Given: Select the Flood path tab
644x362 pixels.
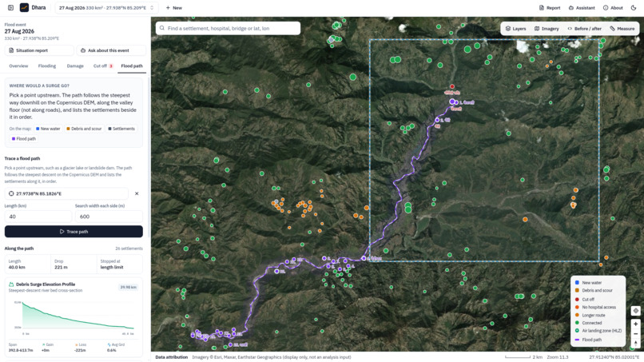Looking at the screenshot, I should pyautogui.click(x=132, y=66).
